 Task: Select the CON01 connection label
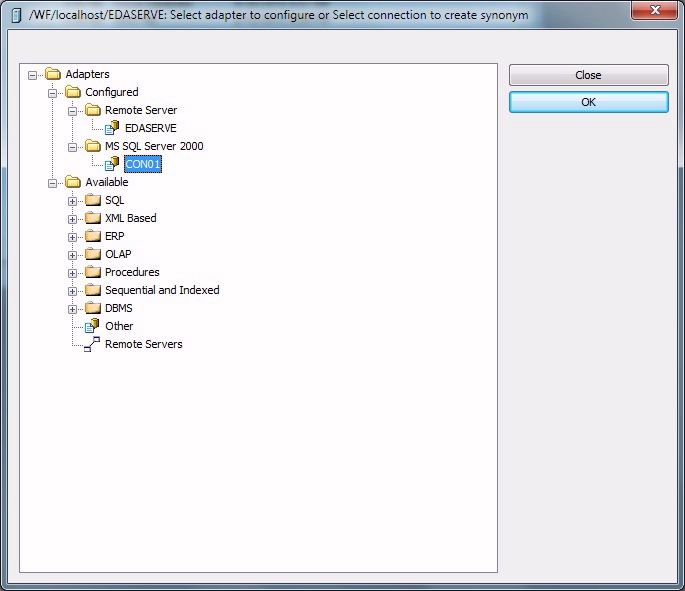[143, 164]
